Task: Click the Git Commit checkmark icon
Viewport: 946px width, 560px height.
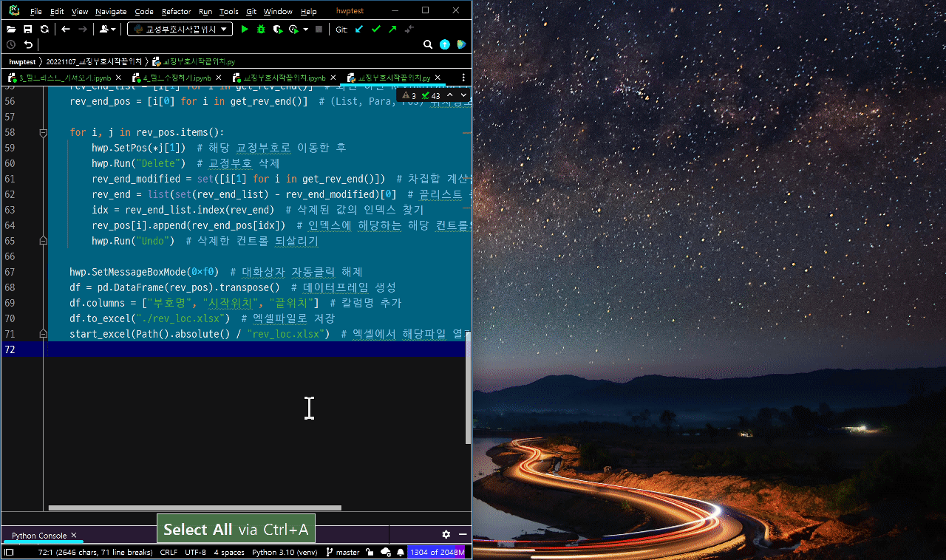Action: click(x=375, y=29)
